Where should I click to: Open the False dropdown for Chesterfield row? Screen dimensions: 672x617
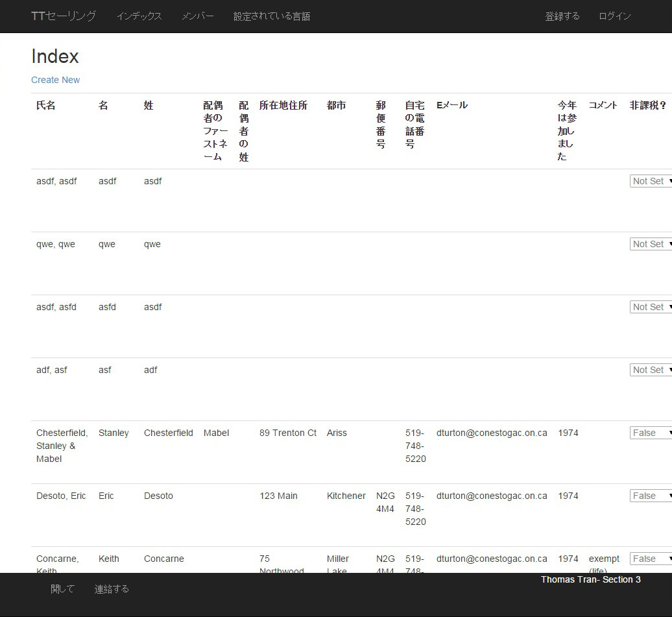tap(651, 433)
